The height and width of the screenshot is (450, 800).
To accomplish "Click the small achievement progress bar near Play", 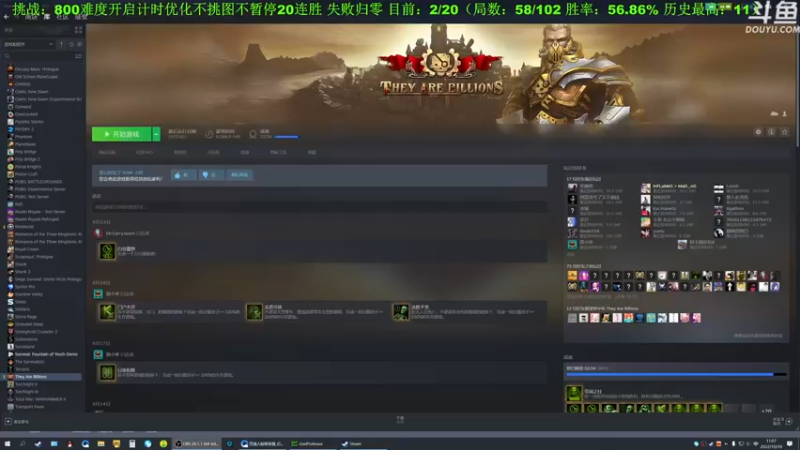I will click(x=287, y=137).
